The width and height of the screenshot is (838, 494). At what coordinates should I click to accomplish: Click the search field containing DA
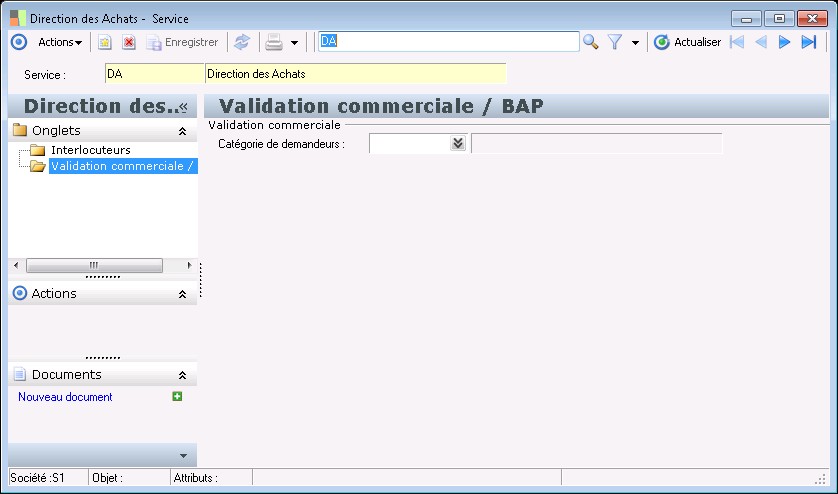click(448, 42)
